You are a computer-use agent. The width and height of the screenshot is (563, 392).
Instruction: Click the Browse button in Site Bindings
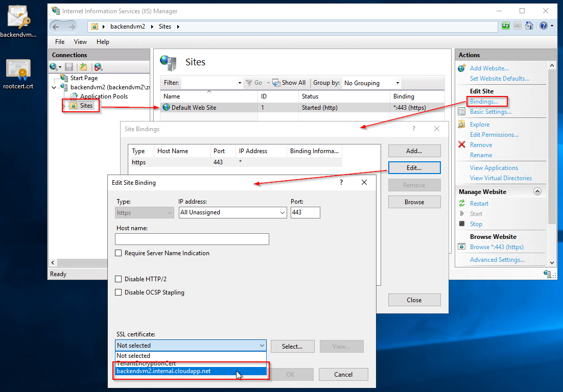click(414, 202)
